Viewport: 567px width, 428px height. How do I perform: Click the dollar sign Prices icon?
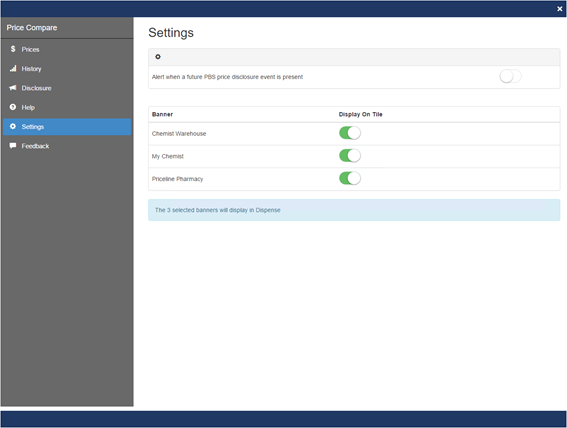click(13, 49)
